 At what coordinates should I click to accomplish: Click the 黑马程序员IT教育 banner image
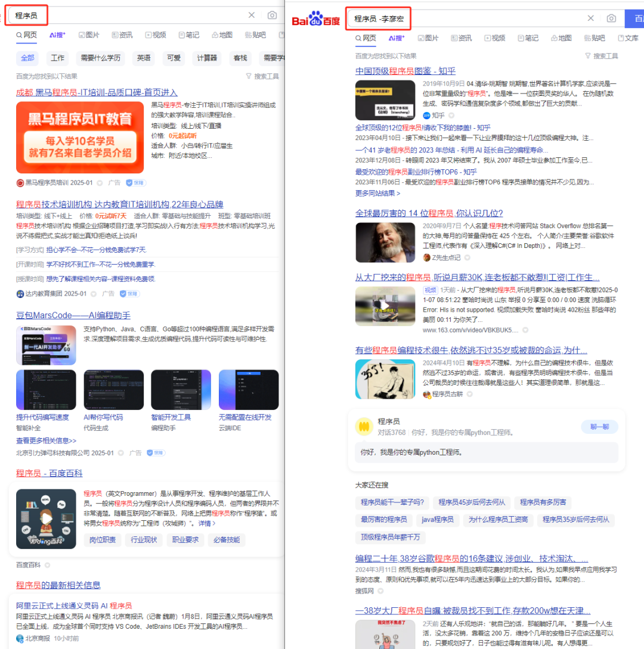(x=80, y=138)
